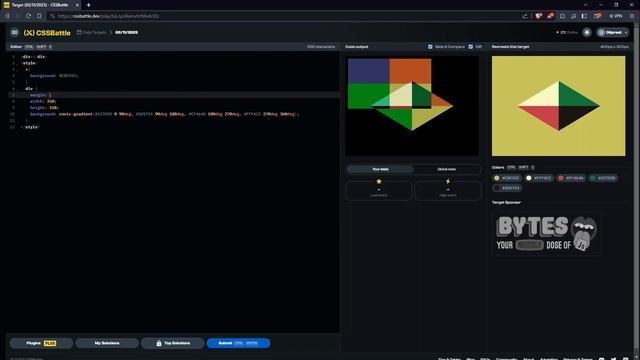Screen dimensions: 640x360
Task: Click the Bytes sponsor banner
Action: pyautogui.click(x=546, y=233)
